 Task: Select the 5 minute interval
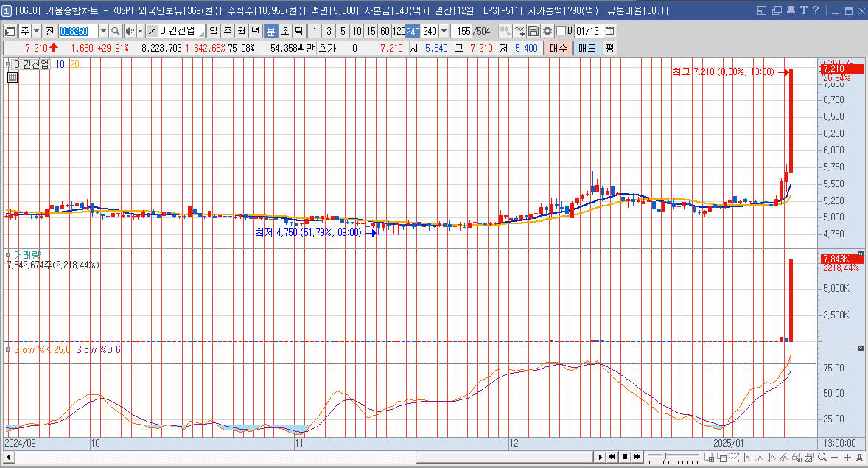tap(343, 31)
